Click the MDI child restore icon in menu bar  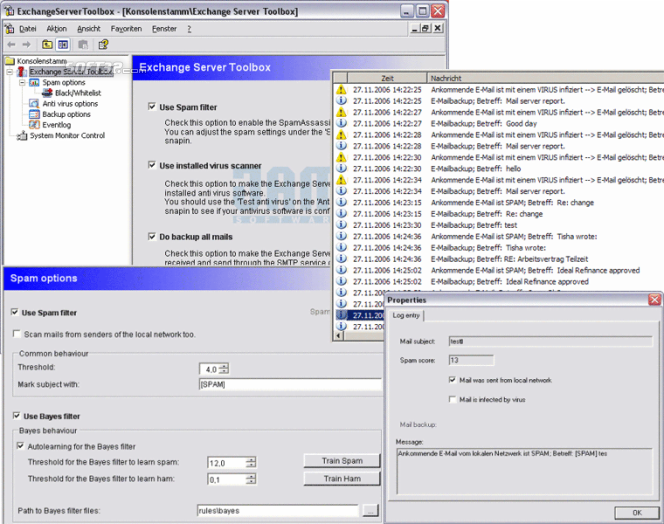click(426, 28)
